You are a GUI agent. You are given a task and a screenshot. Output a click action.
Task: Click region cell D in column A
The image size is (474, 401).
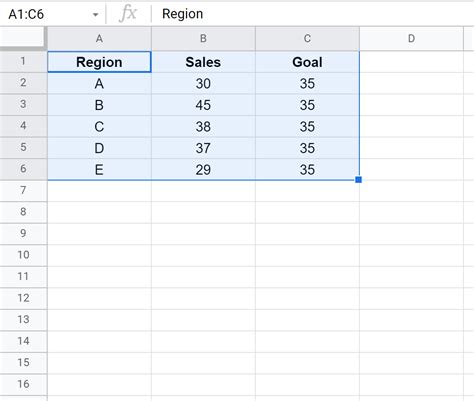[99, 148]
